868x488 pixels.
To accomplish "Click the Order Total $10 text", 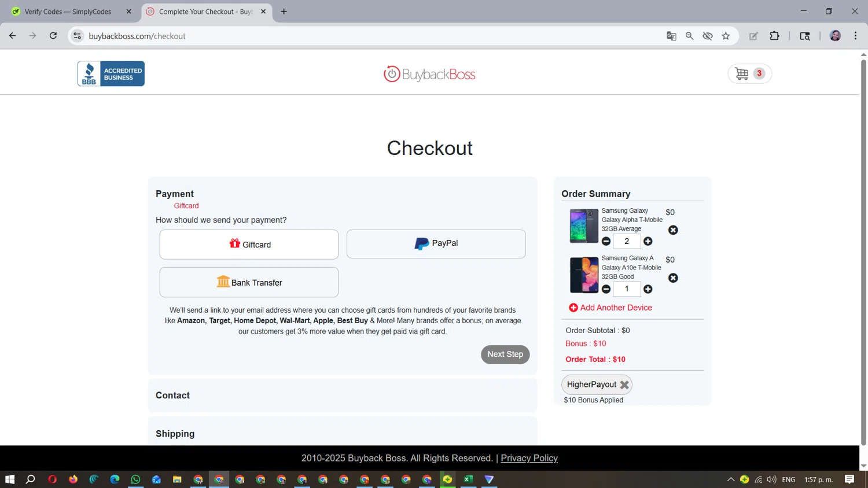I will click(x=595, y=359).
